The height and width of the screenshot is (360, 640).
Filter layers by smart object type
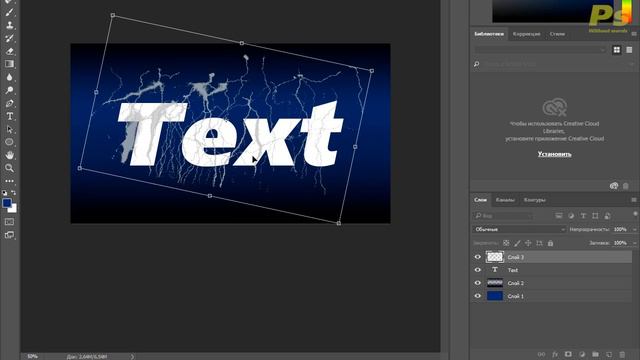tap(607, 216)
